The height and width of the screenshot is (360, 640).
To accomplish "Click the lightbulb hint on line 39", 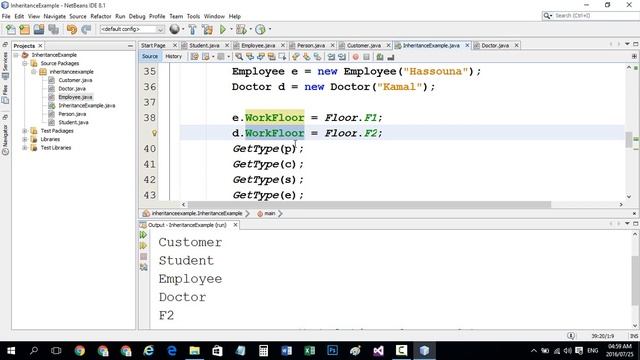I will tap(154, 133).
